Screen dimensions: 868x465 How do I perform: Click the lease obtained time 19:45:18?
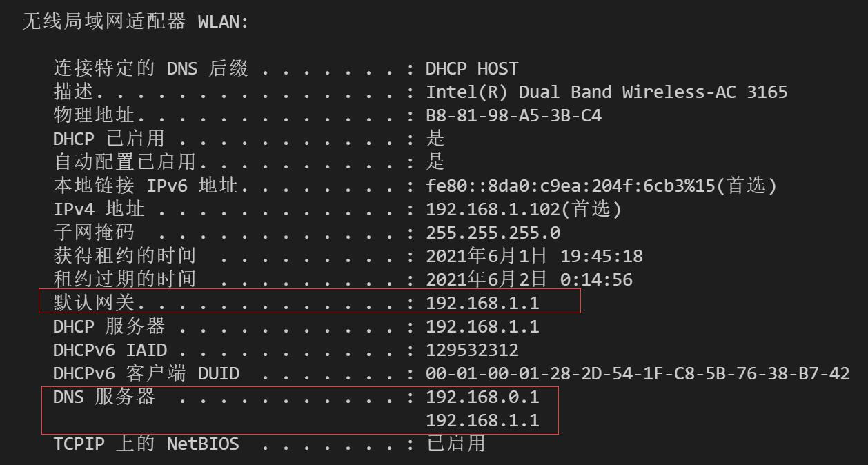tap(602, 257)
